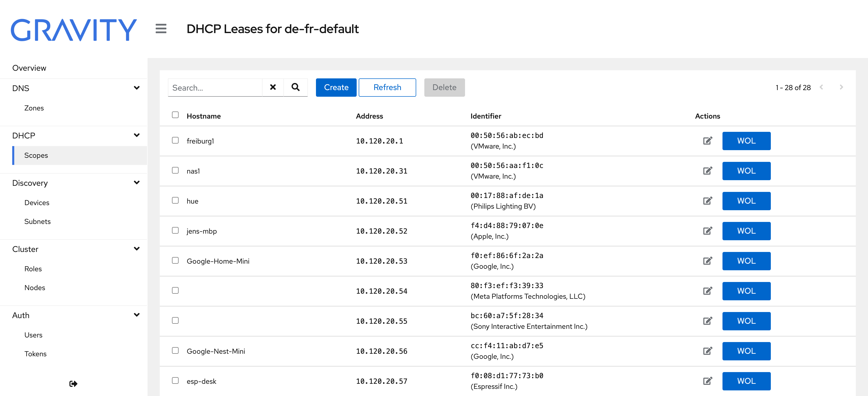Click the magnifier search submit icon

(295, 87)
